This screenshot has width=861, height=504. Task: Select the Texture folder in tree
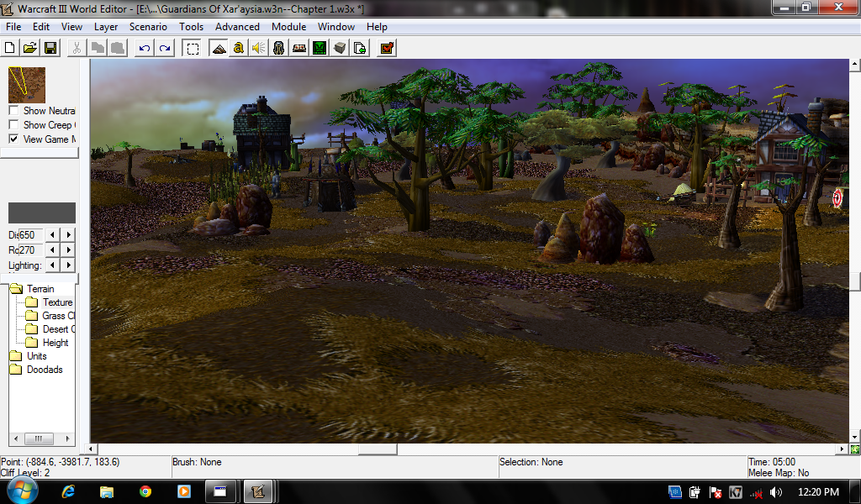click(58, 302)
